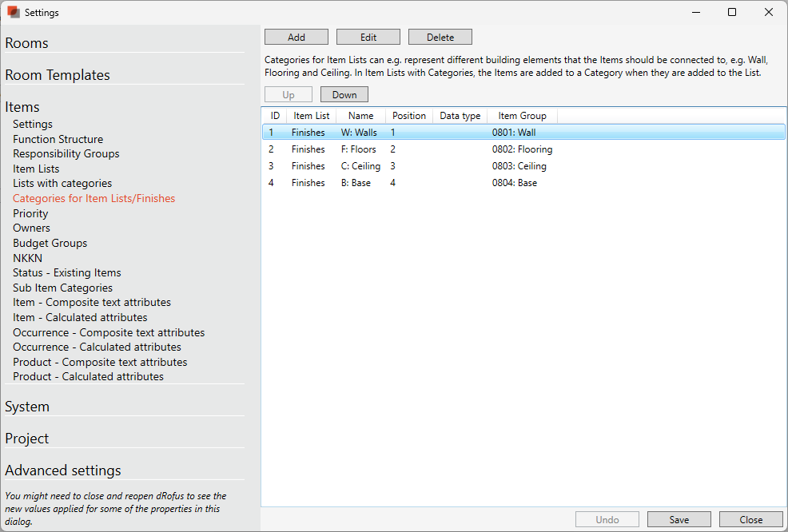Select the C: Ceiling category row
Image resolution: width=788 pixels, height=532 pixels.
(360, 166)
